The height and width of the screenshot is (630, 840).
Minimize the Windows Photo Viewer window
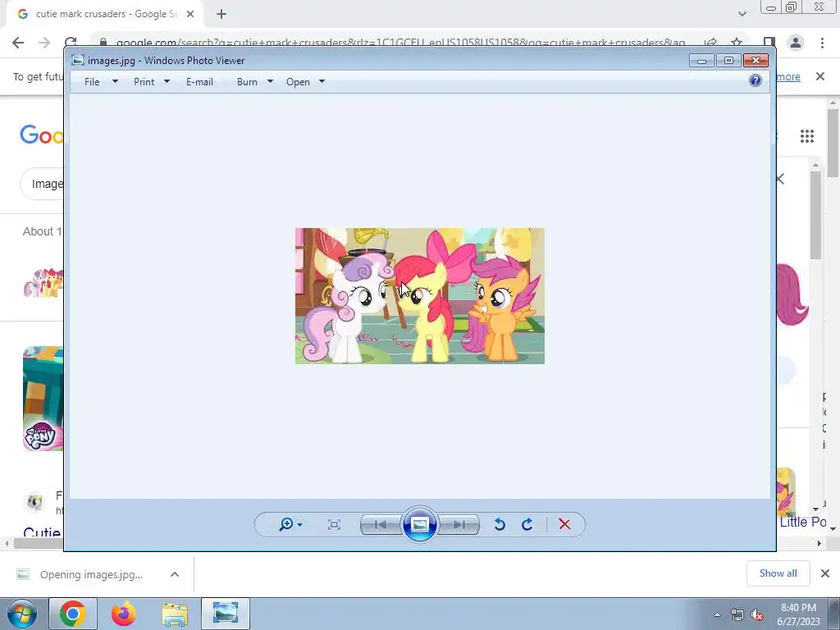pos(702,61)
